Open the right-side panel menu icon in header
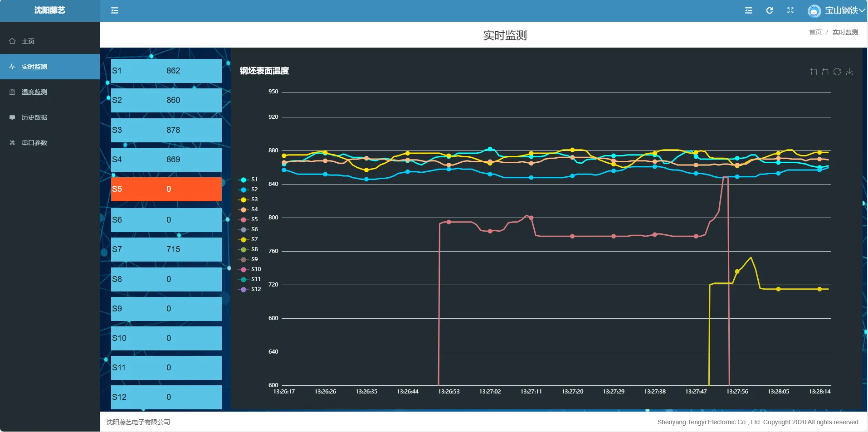The image size is (868, 432). point(749,10)
